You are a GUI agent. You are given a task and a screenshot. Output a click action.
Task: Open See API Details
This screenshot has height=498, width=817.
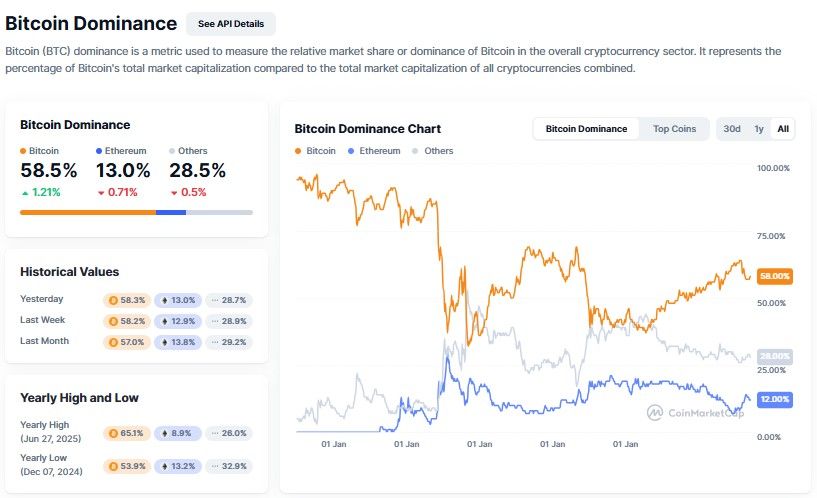point(230,24)
